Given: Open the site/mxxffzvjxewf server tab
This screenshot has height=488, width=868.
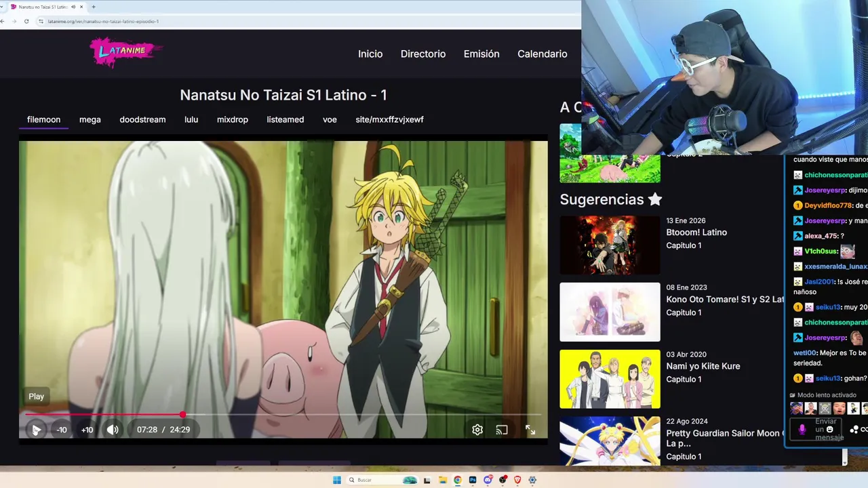Looking at the screenshot, I should click(389, 119).
